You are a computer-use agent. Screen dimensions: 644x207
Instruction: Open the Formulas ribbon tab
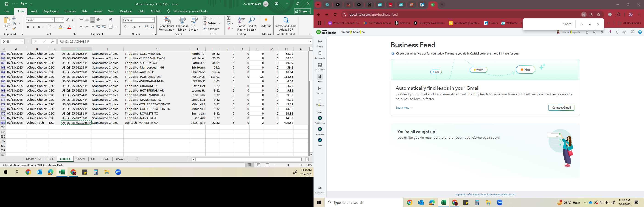(x=70, y=11)
